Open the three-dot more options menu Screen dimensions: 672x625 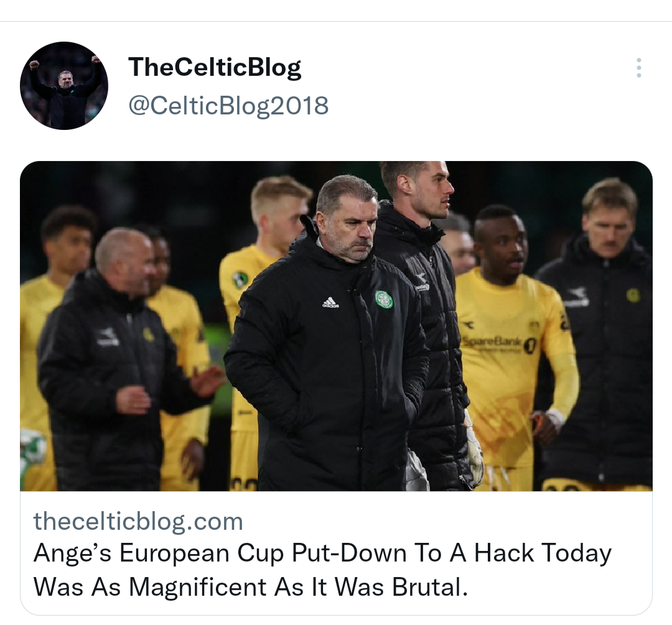coord(638,68)
